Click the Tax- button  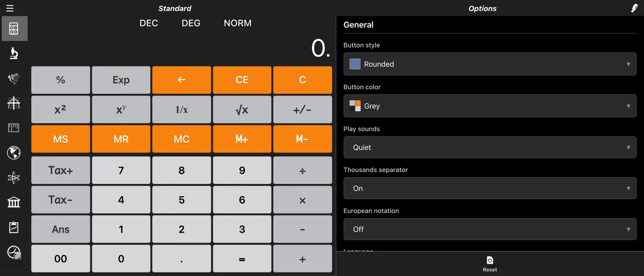tap(61, 200)
